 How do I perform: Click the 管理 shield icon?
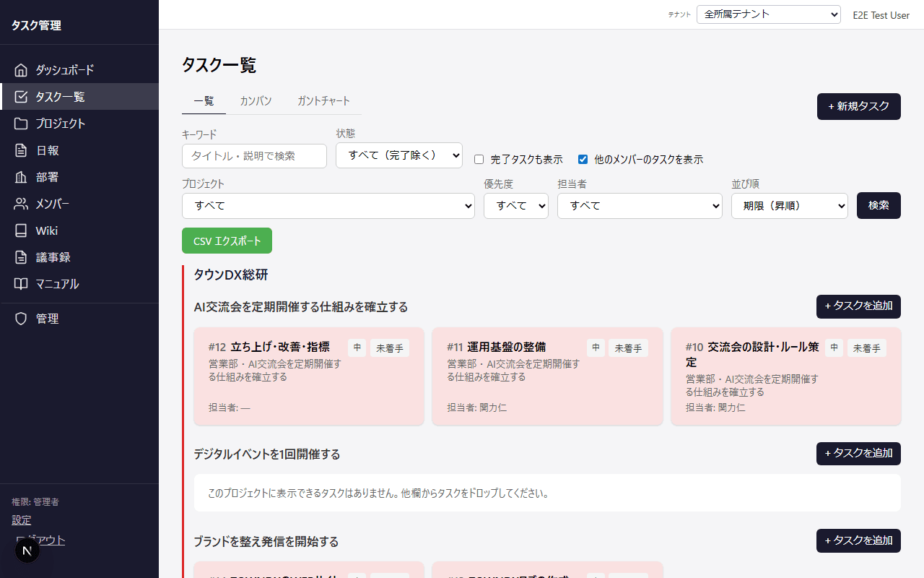21,318
